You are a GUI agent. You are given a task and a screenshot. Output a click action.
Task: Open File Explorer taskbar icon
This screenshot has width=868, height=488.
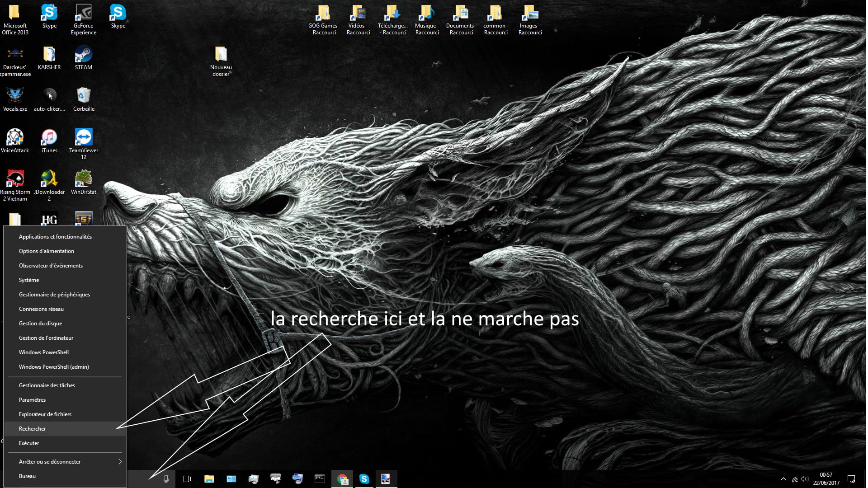pyautogui.click(x=209, y=479)
